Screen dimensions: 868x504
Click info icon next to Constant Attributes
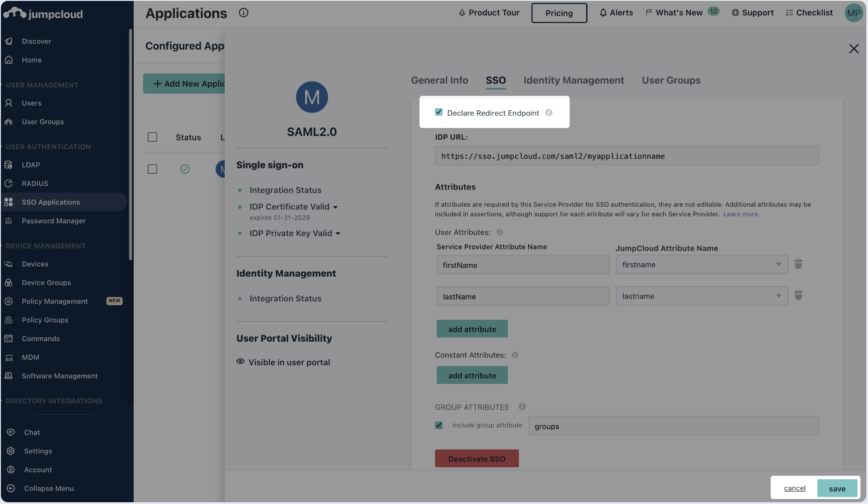(515, 355)
